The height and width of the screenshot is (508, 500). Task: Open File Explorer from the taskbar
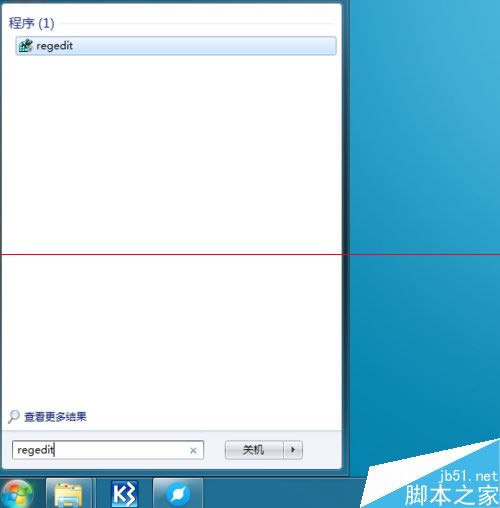68,494
